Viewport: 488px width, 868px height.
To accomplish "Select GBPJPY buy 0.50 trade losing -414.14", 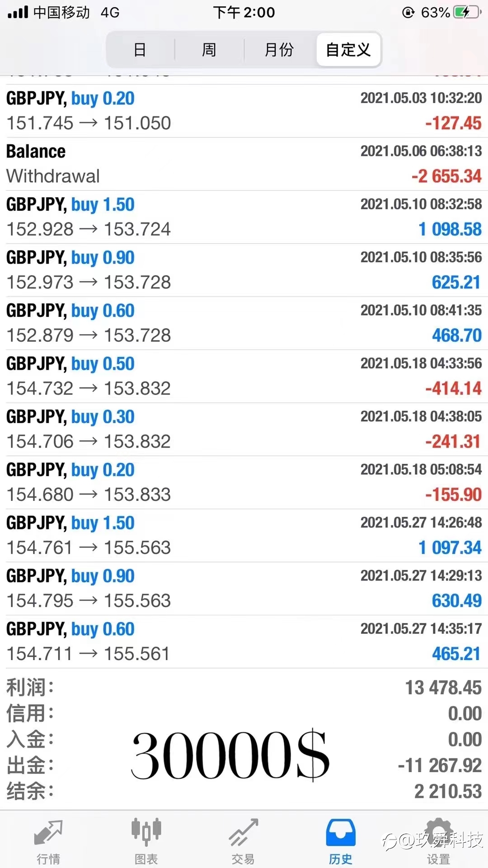I will click(244, 376).
